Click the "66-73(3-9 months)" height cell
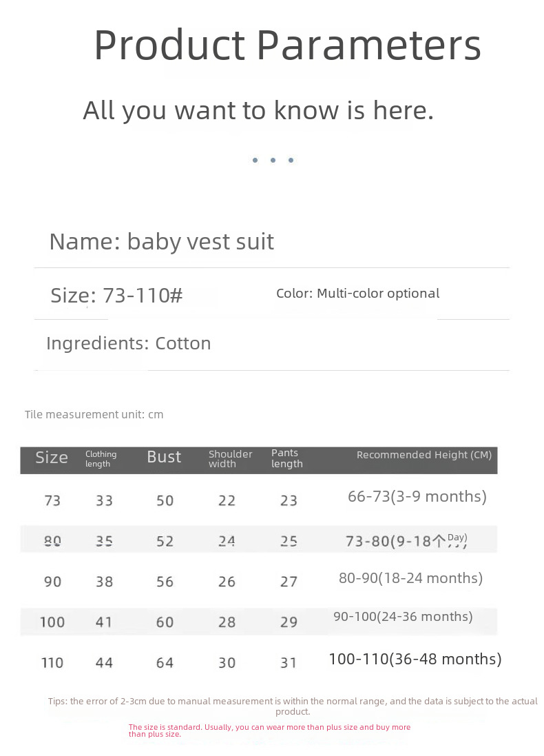 click(417, 496)
